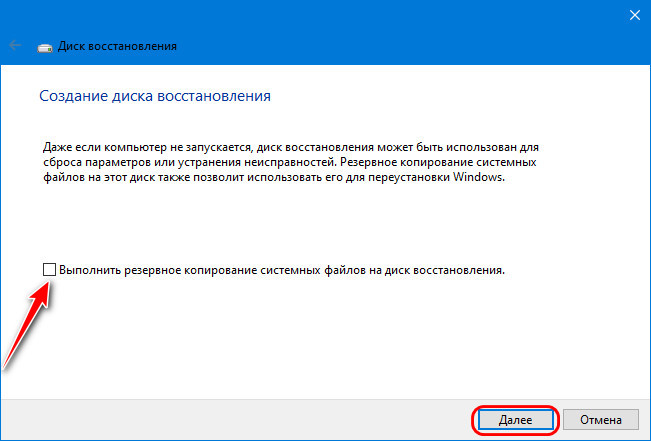Click the paragraph starting with Даже если компьютер

[x=291, y=162]
